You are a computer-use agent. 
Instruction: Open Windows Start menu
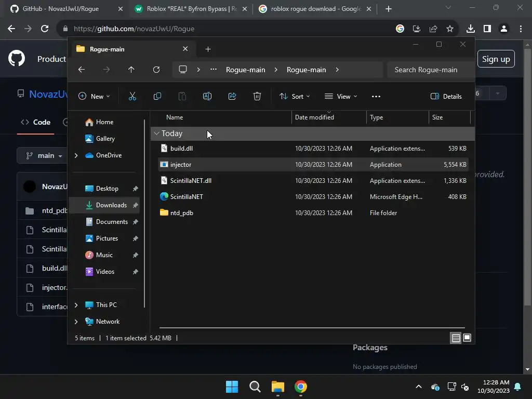(x=232, y=387)
